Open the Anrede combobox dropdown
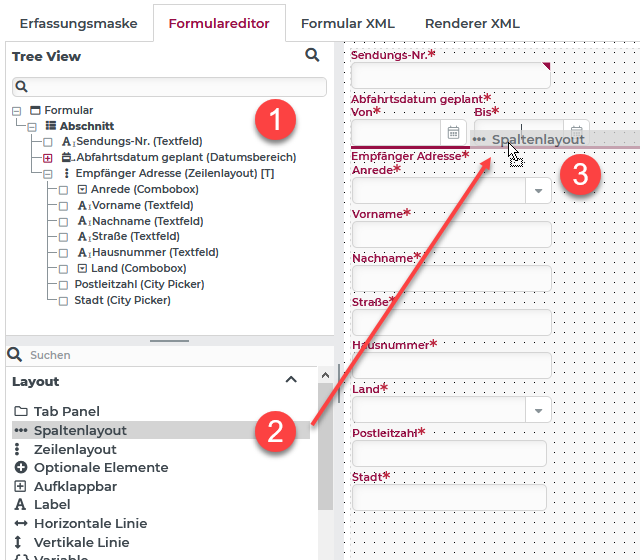640x560 pixels. click(x=538, y=191)
